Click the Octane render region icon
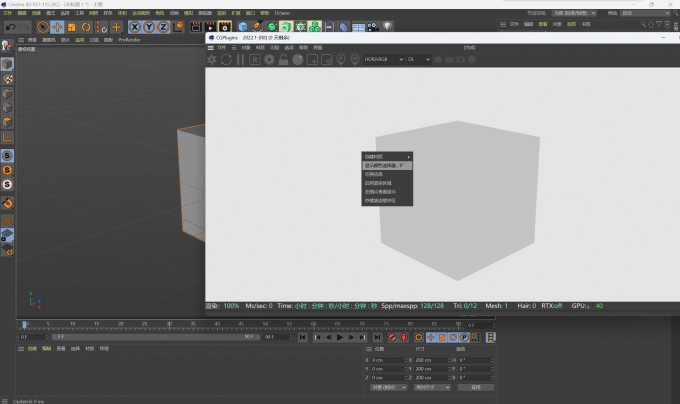Image resolution: width=680 pixels, height=404 pixels. [312, 59]
